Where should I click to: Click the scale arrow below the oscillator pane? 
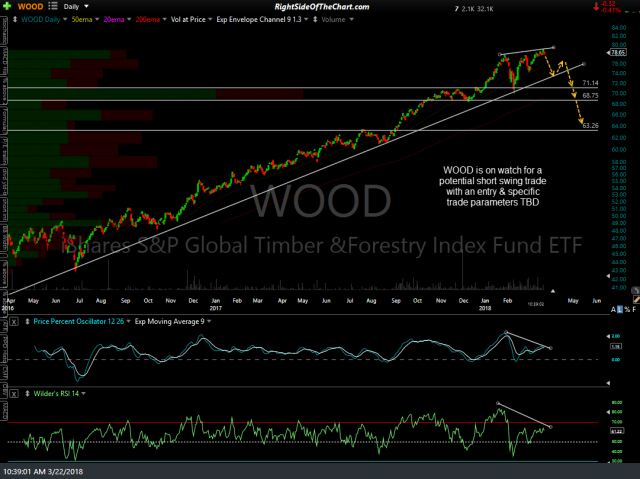608,383
